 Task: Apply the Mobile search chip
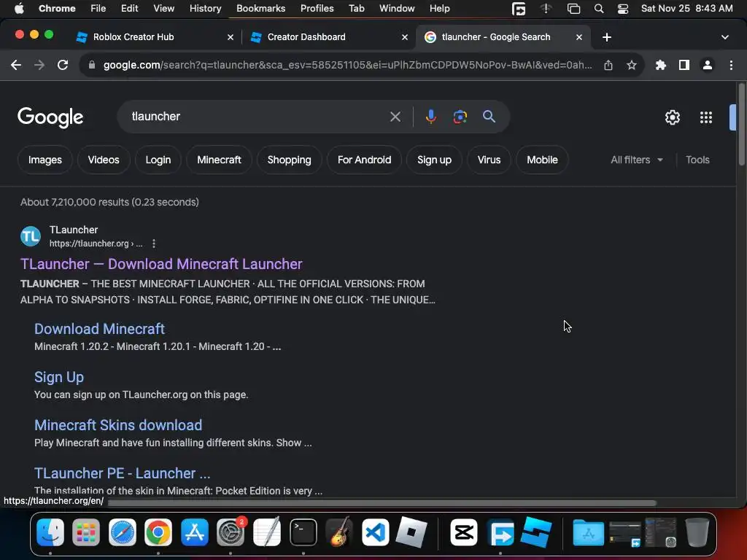[542, 160]
